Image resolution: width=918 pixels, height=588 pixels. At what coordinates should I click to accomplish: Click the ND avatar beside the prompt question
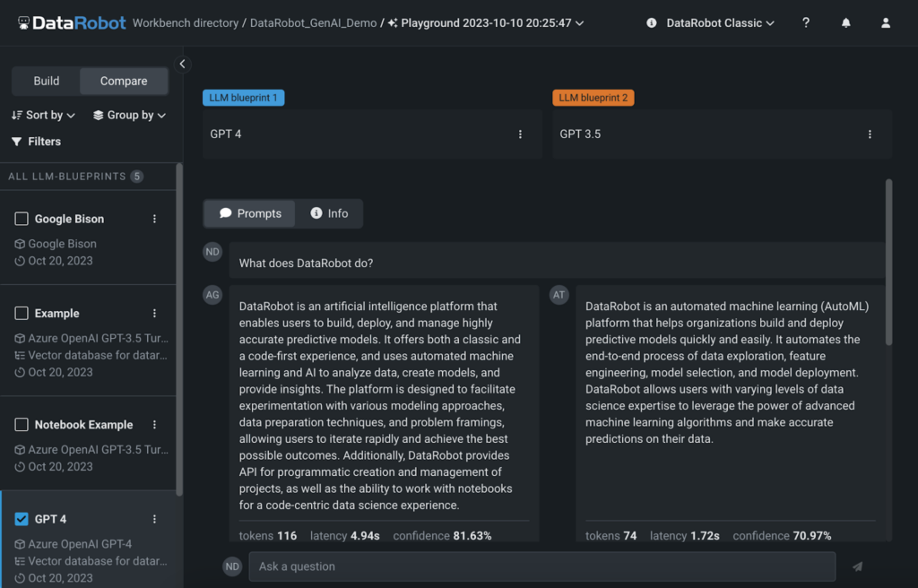point(212,252)
